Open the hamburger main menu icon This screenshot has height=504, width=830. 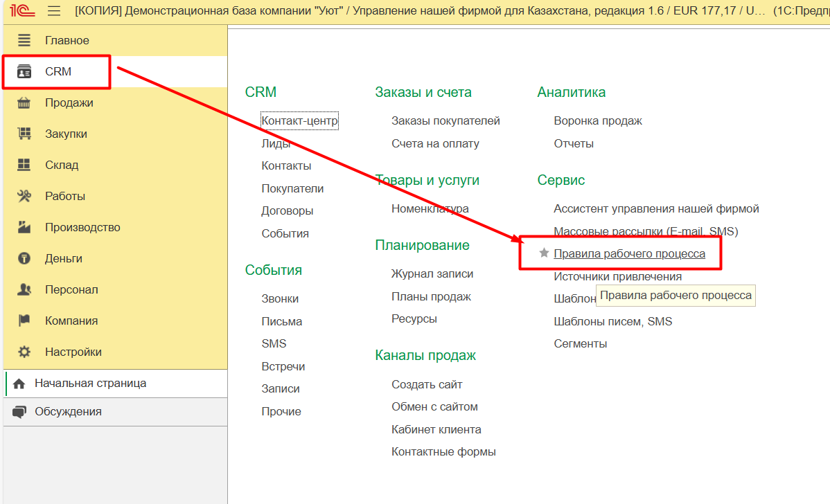pyautogui.click(x=54, y=11)
